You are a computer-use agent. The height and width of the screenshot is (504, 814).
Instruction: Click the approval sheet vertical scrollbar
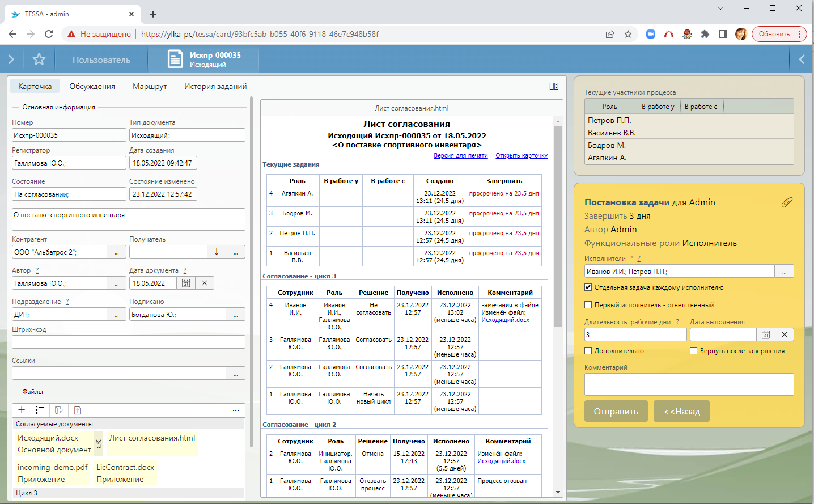[x=558, y=227]
